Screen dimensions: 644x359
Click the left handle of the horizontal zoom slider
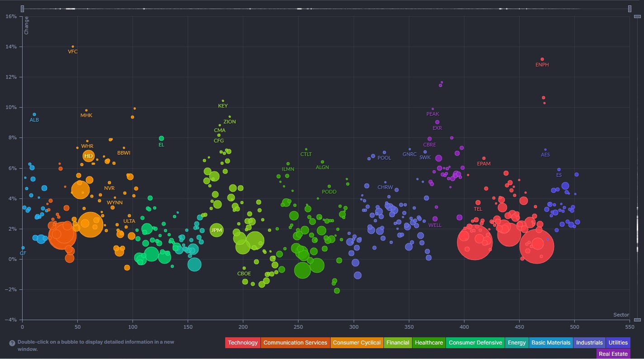click(23, 9)
